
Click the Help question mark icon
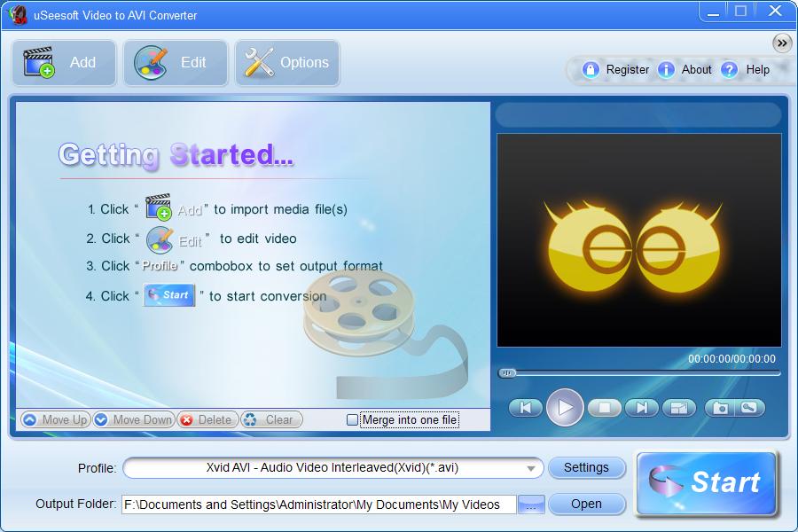pos(729,70)
